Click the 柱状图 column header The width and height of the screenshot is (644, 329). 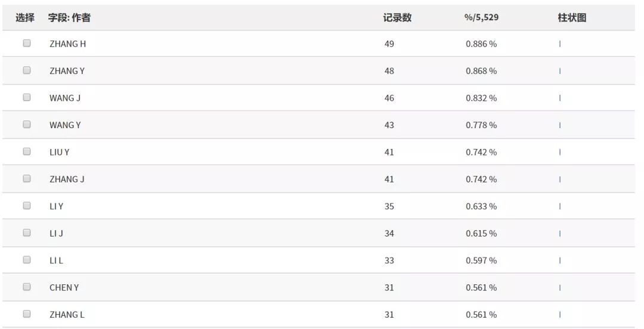coord(572,18)
